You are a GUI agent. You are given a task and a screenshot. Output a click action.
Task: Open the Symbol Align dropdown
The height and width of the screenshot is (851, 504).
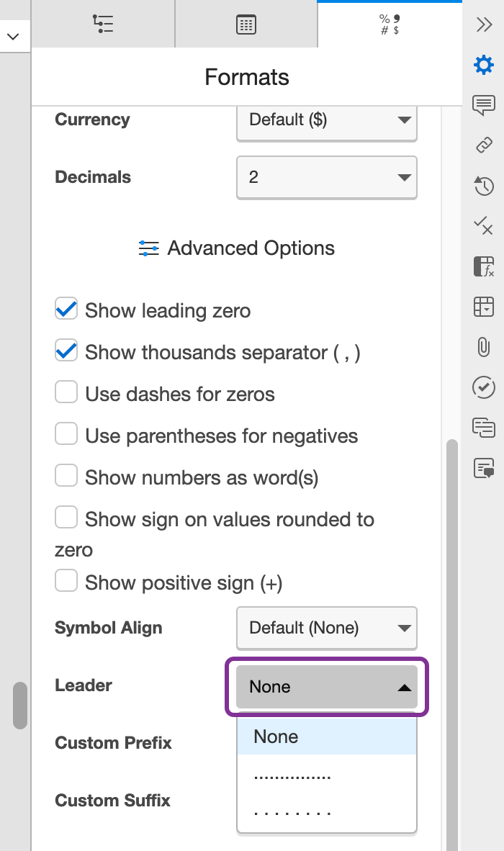click(326, 627)
